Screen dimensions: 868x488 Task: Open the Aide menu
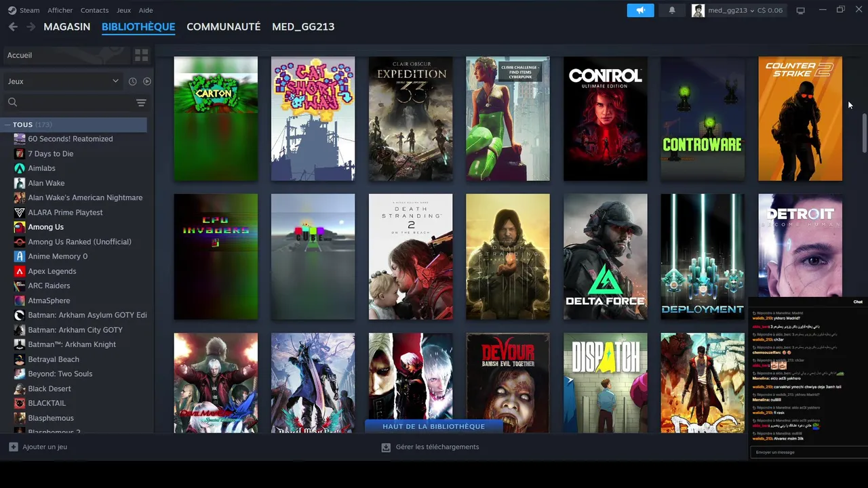coord(146,10)
